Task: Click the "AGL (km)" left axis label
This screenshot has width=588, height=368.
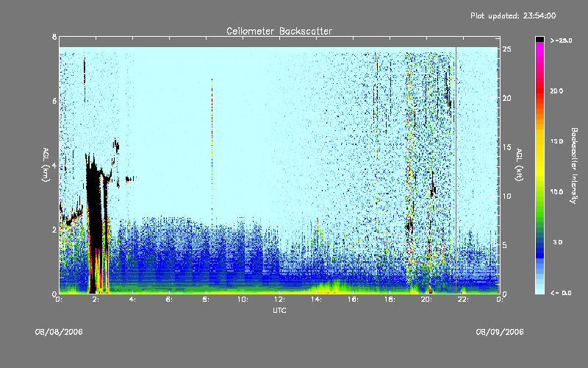Action: pyautogui.click(x=46, y=165)
